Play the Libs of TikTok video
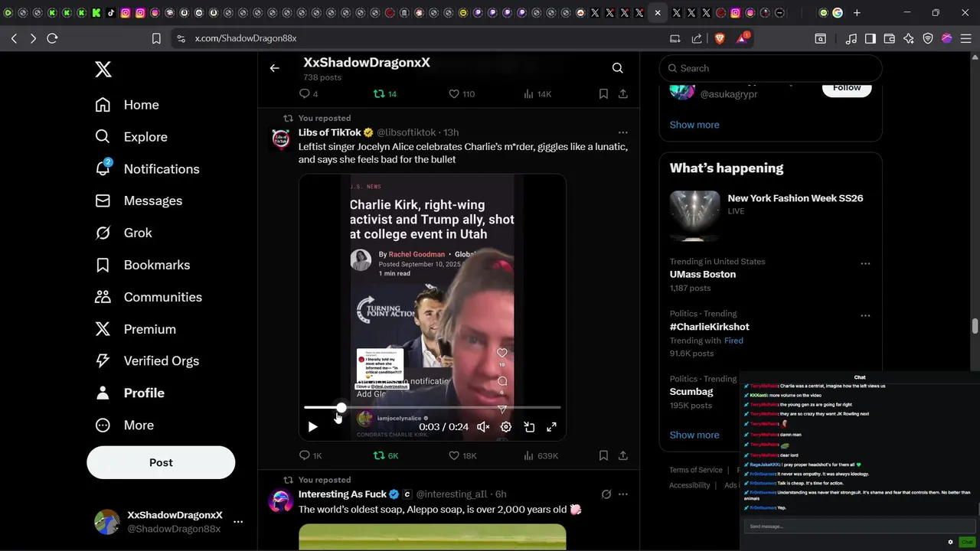 click(x=312, y=427)
